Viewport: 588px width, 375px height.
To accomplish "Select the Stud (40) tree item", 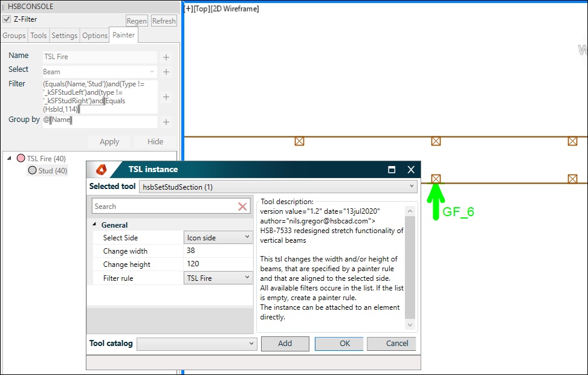I will pos(53,170).
